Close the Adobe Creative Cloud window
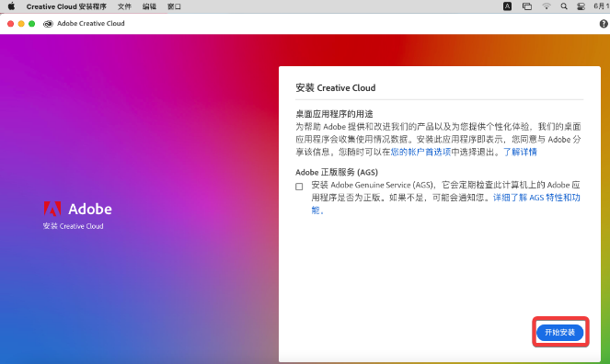The height and width of the screenshot is (364, 610). [10, 24]
